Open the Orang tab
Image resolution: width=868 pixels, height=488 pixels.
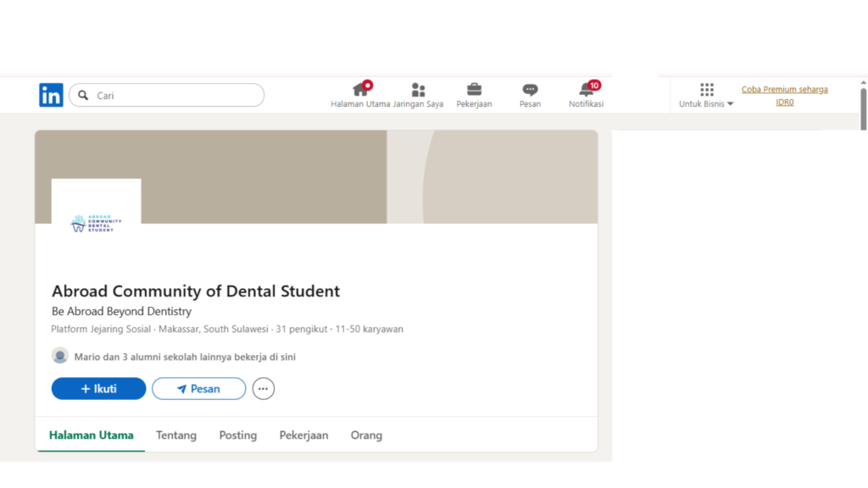click(366, 435)
